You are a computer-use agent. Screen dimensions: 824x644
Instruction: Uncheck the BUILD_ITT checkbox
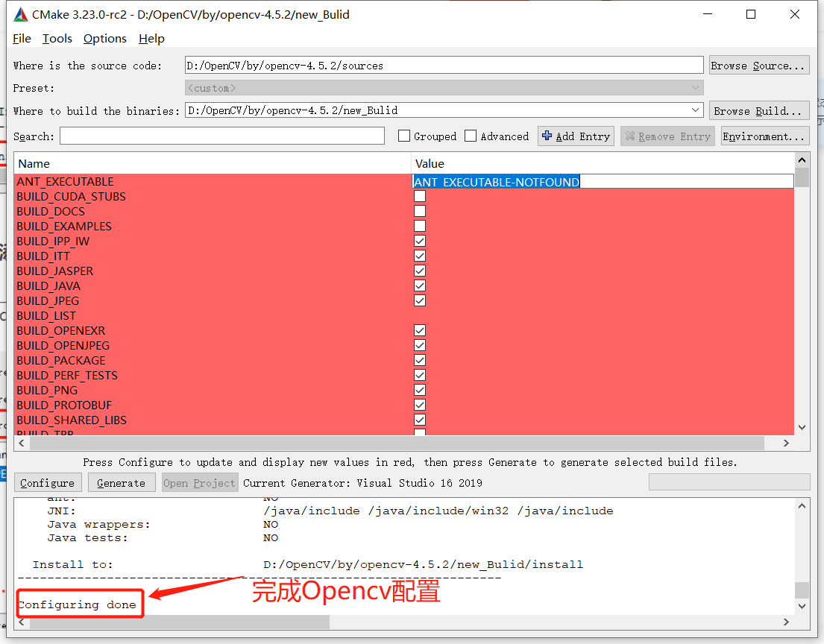[420, 256]
